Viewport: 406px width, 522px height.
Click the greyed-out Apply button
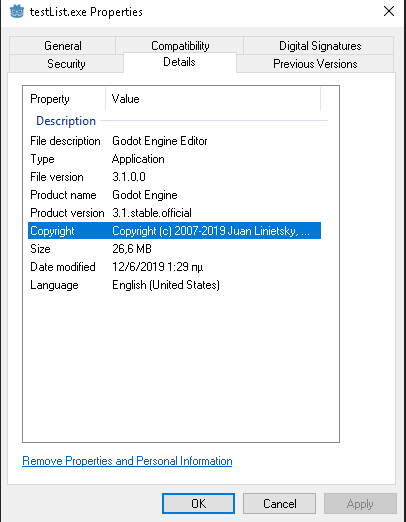360,504
